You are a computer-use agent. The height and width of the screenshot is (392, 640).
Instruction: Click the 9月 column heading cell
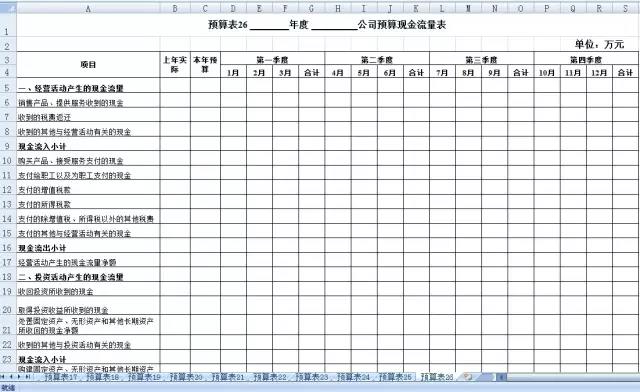coord(494,72)
